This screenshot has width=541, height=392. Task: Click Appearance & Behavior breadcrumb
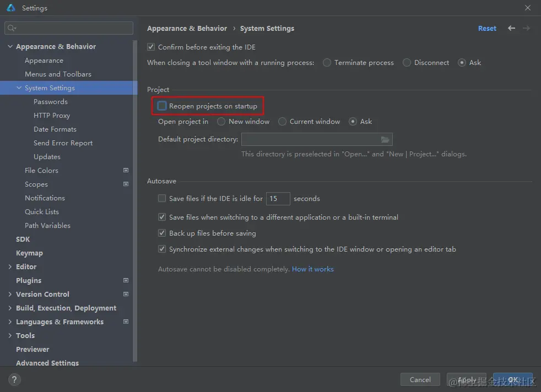coord(187,28)
